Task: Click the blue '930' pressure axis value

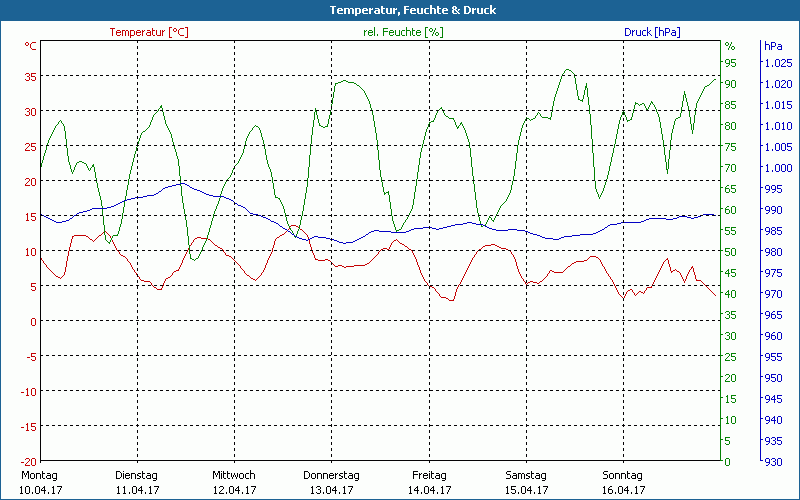Action: coord(773,462)
